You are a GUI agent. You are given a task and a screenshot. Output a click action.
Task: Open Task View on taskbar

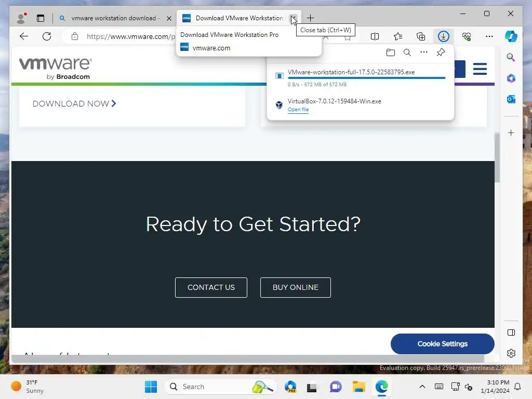(x=312, y=387)
